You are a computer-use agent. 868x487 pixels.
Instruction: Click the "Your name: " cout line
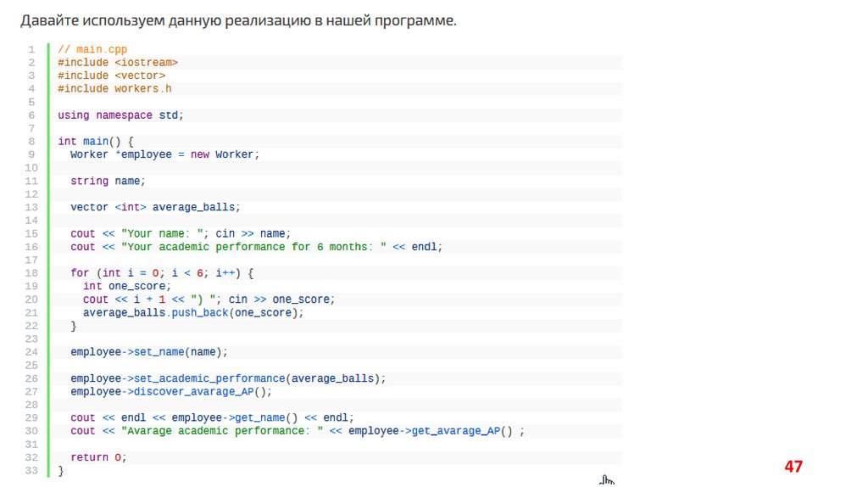pyautogui.click(x=181, y=233)
